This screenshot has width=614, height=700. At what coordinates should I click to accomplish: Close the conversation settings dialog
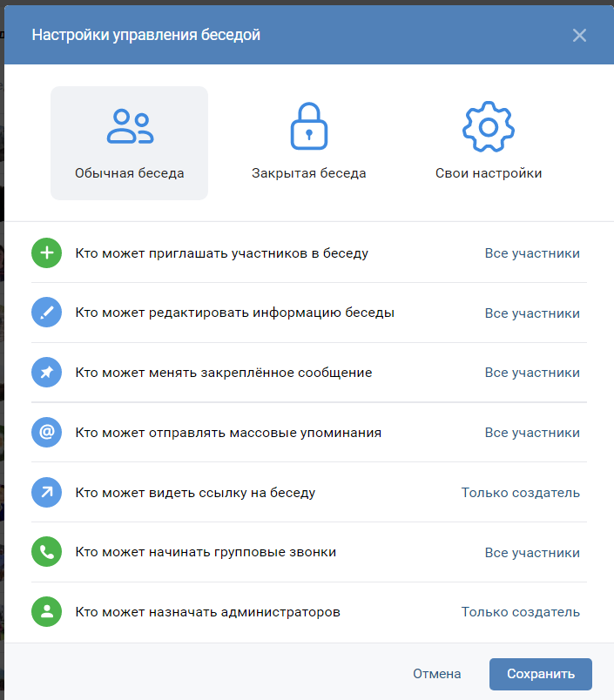(x=579, y=35)
